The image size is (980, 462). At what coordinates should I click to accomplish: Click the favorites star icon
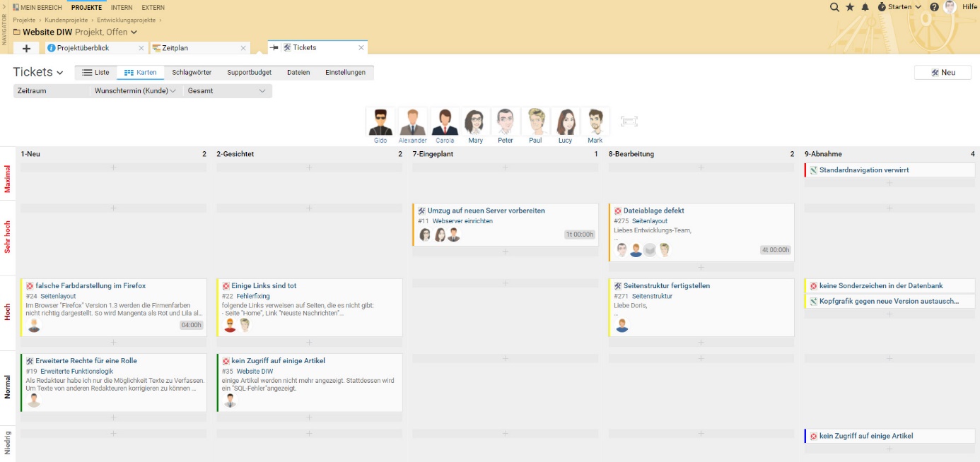coord(850,7)
